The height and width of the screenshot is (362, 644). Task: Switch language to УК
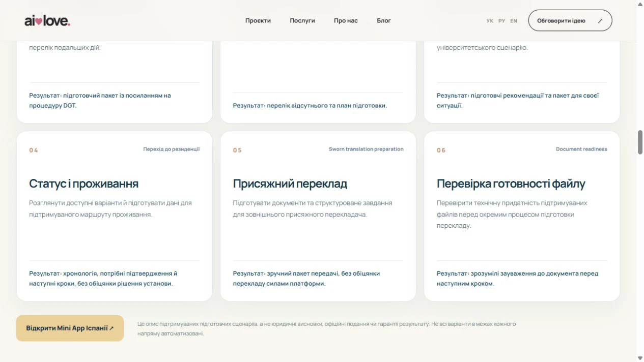[490, 21]
